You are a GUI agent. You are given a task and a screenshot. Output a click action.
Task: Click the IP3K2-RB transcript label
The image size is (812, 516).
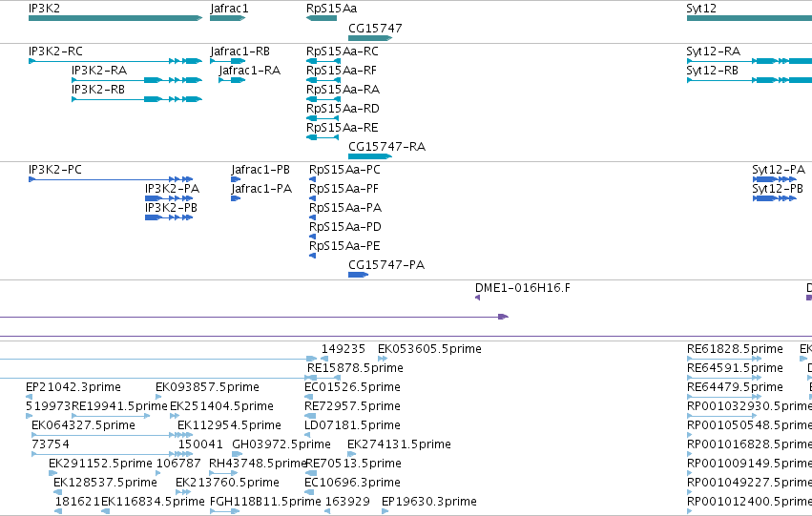pyautogui.click(x=98, y=90)
